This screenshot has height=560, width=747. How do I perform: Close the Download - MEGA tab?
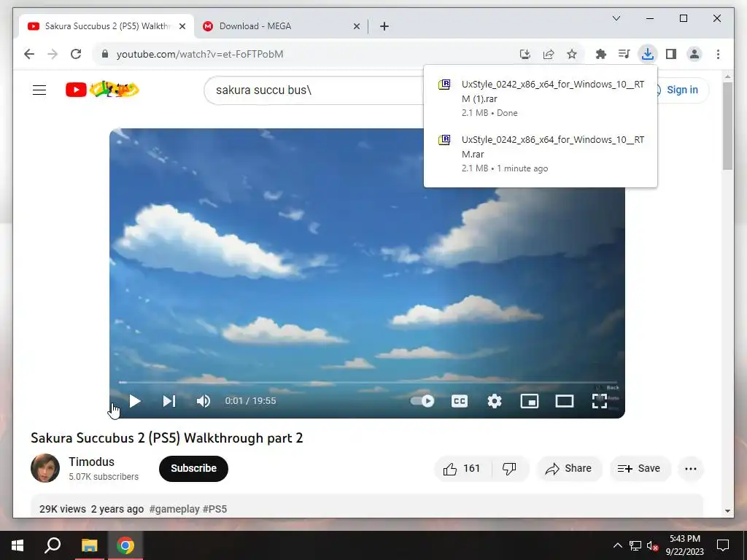pos(356,27)
